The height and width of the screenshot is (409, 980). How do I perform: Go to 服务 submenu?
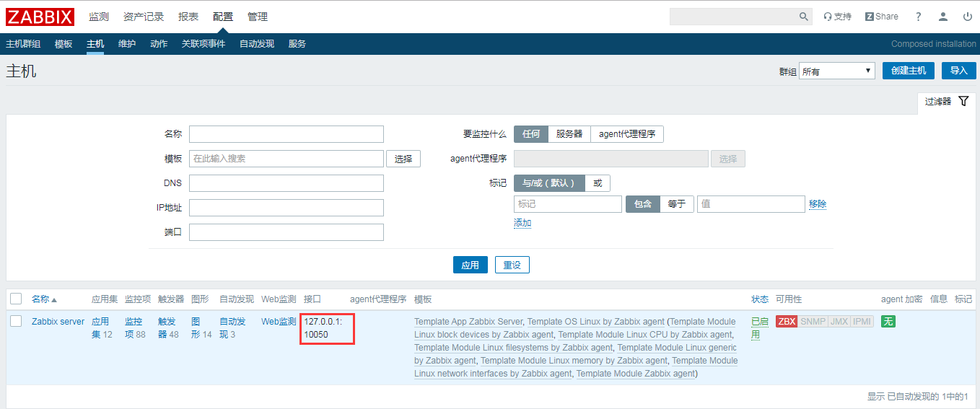coord(297,44)
